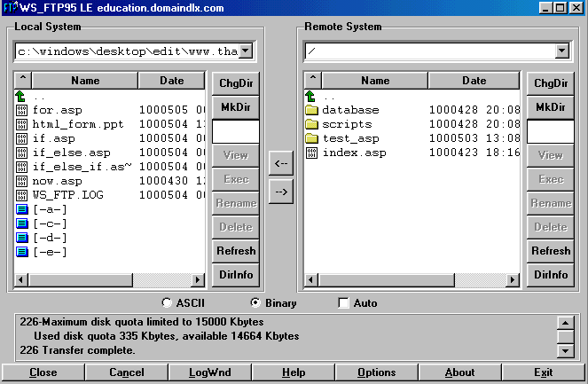Sort remote files by Date header
This screenshot has height=384, width=588.
tap(474, 80)
